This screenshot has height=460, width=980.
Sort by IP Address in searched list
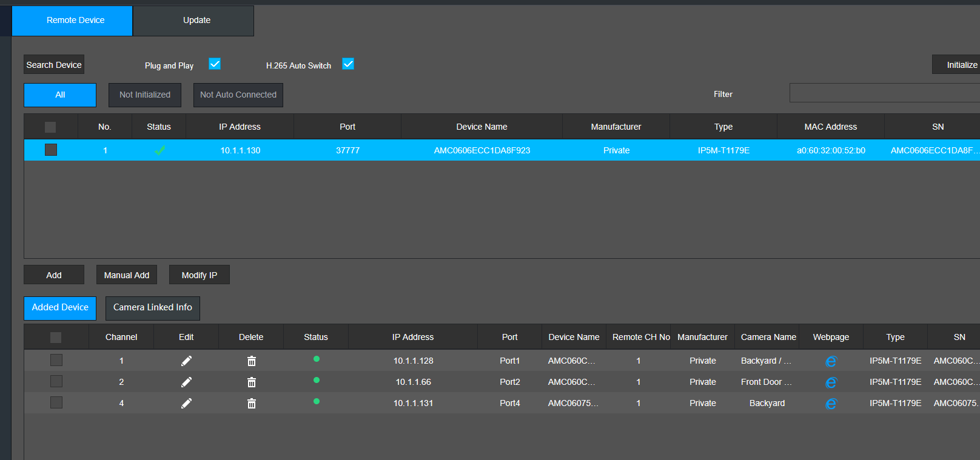pos(240,127)
